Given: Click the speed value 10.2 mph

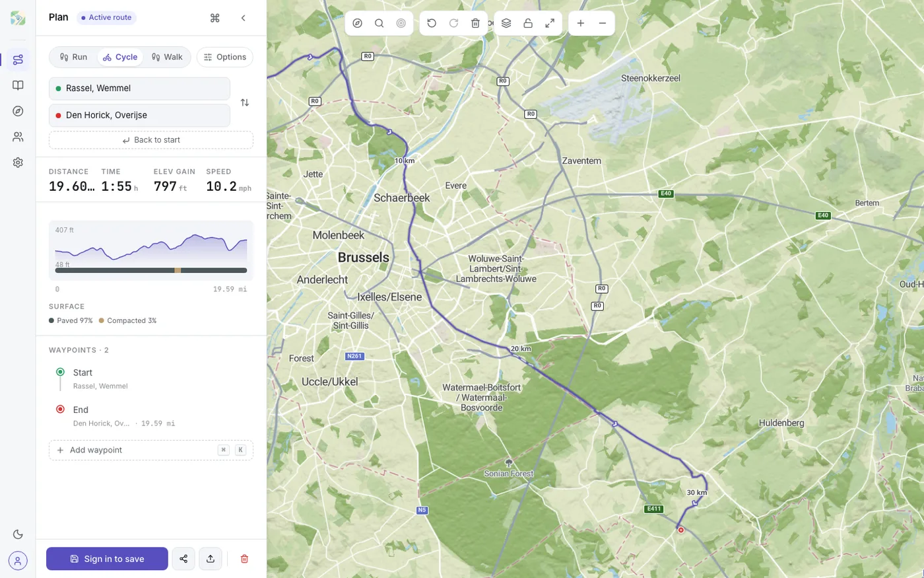Looking at the screenshot, I should [228, 186].
